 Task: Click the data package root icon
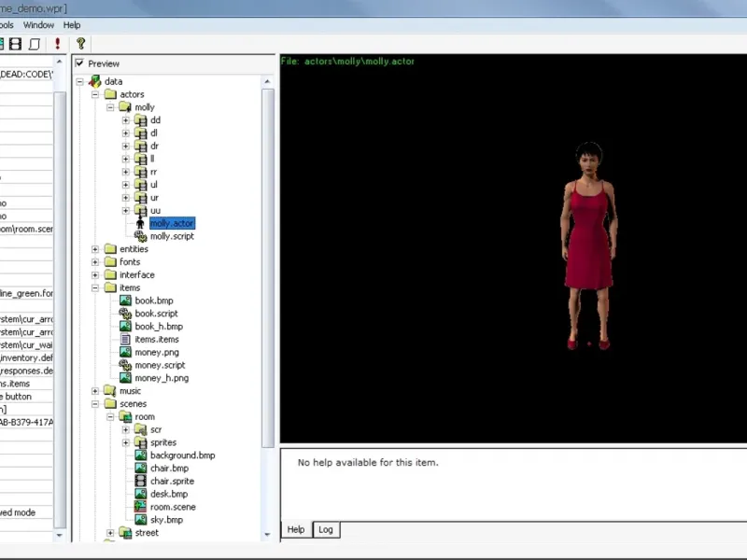click(x=95, y=81)
